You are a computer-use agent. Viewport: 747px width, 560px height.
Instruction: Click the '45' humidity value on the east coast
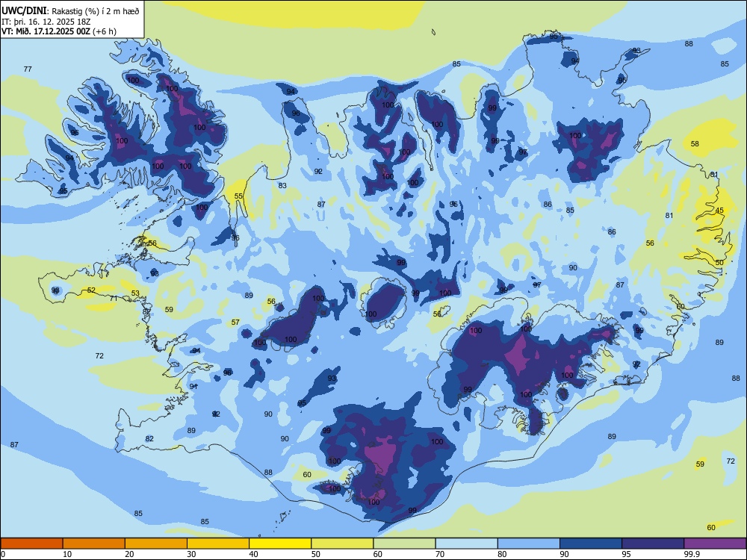click(719, 210)
